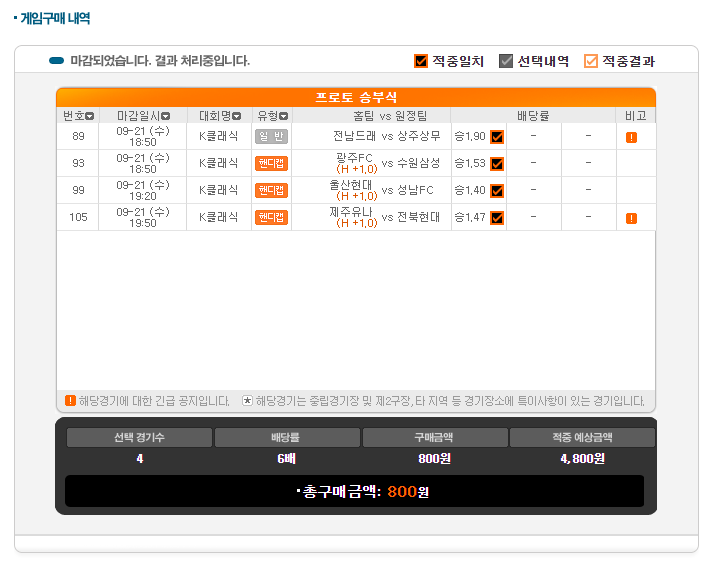Open the 마감일시 column sort dropdown
Viewport: 711px width, 568px height.
[166, 116]
